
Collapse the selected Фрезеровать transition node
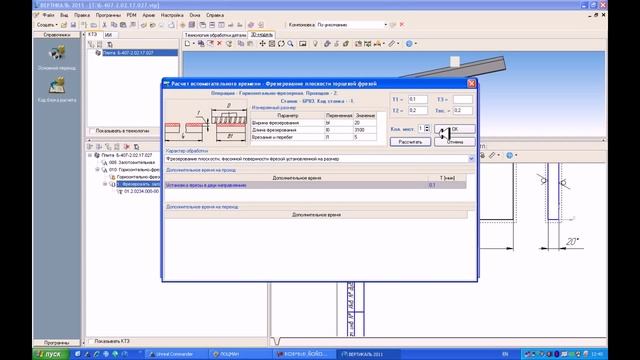point(105,184)
